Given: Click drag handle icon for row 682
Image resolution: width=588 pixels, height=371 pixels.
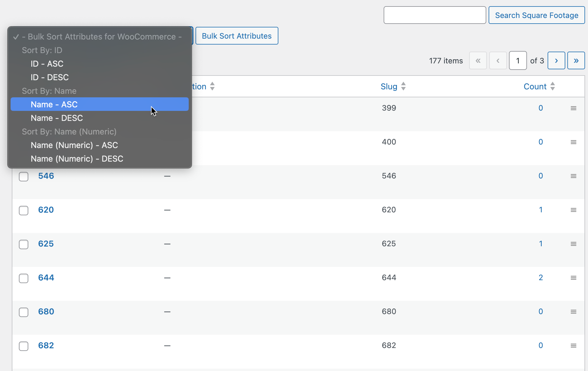Looking at the screenshot, I should point(573,346).
